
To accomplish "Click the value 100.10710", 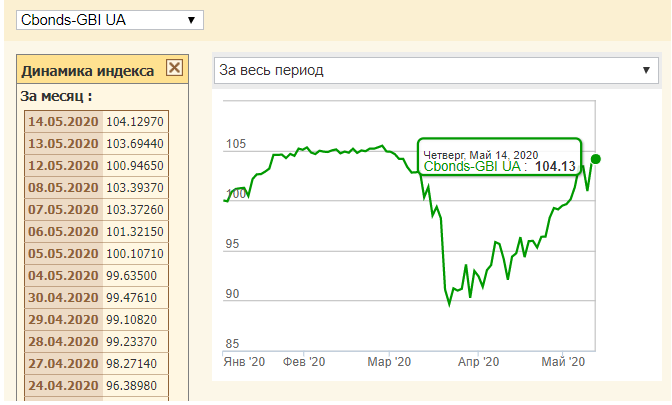I will pos(135,254).
